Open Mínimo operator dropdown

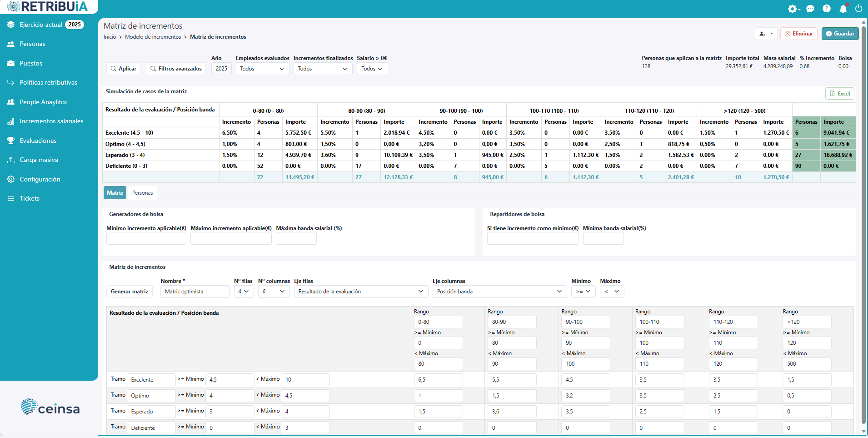click(583, 292)
